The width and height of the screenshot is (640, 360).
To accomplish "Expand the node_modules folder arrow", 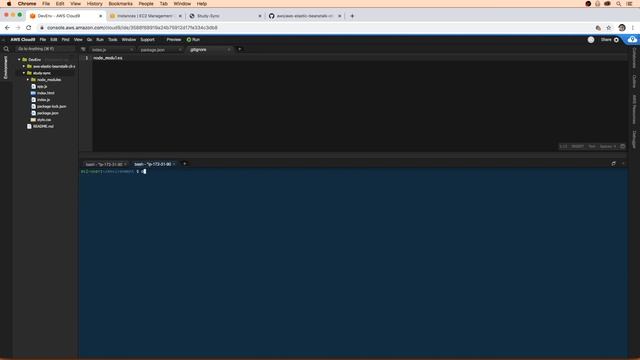I will (x=28, y=80).
